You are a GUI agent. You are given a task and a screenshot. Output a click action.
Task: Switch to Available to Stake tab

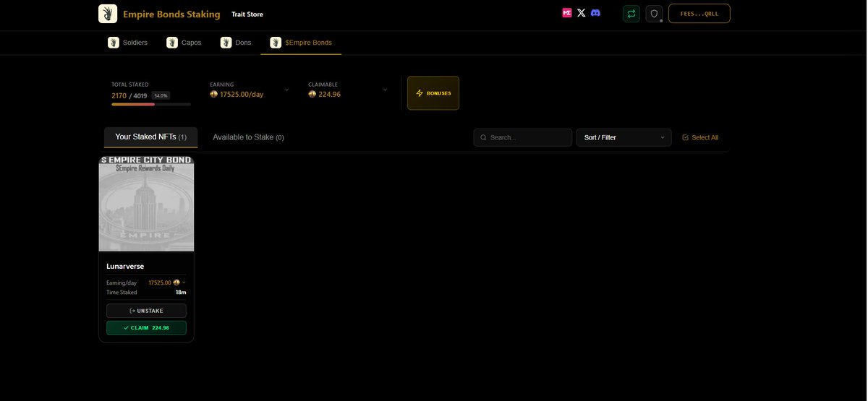(248, 137)
